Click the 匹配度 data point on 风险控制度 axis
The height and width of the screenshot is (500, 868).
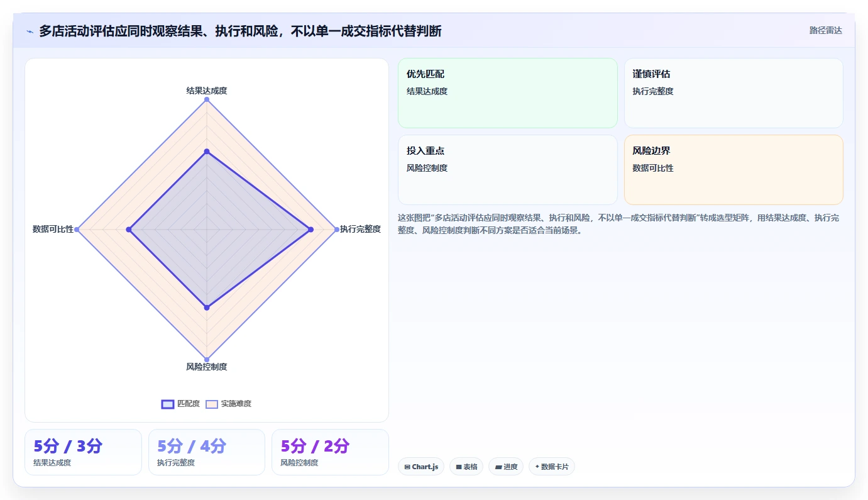207,308
